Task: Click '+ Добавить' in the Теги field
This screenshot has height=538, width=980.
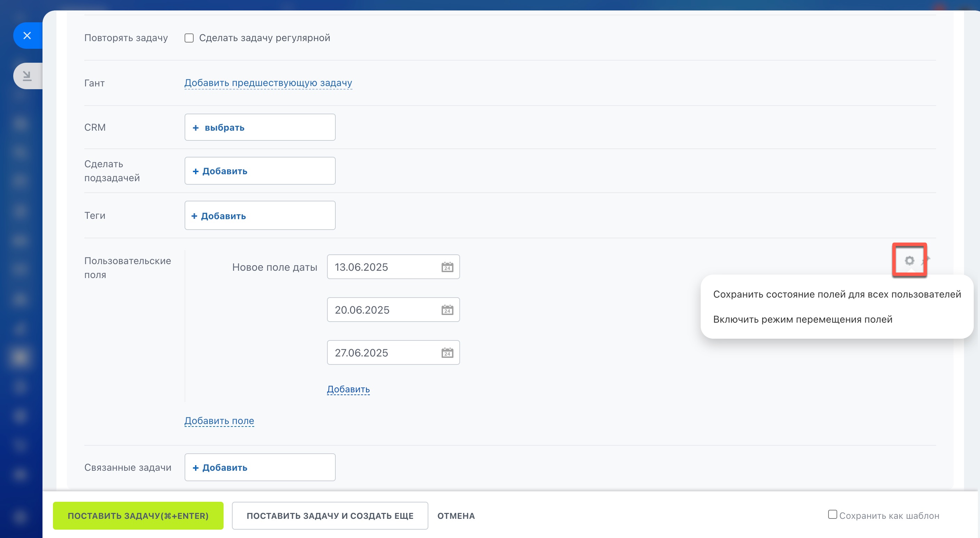Action: (x=260, y=215)
